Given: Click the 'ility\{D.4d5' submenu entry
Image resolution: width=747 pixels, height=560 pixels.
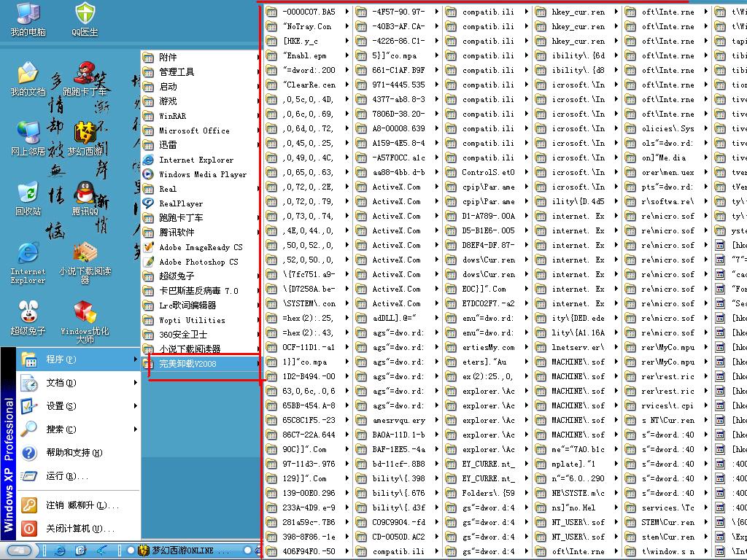Looking at the screenshot, I should [x=577, y=201].
